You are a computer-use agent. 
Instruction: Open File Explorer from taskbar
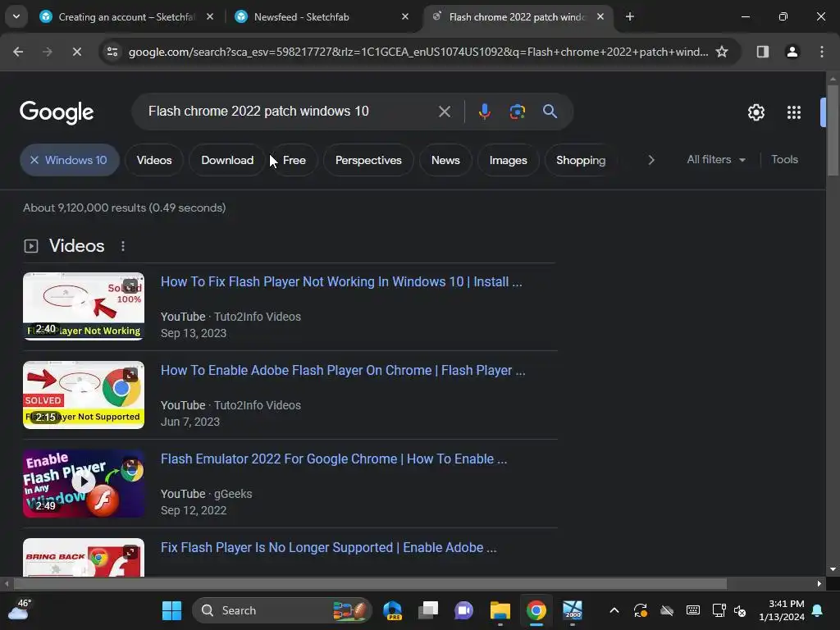500,610
